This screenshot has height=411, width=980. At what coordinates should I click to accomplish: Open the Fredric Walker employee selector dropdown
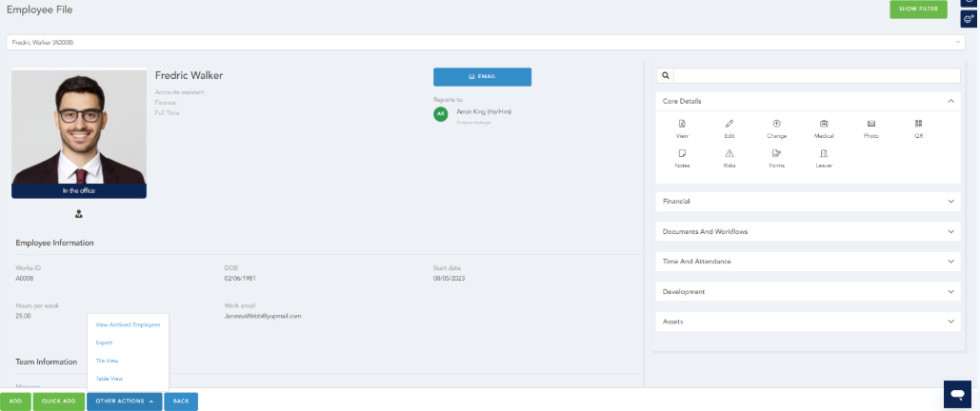pyautogui.click(x=486, y=43)
